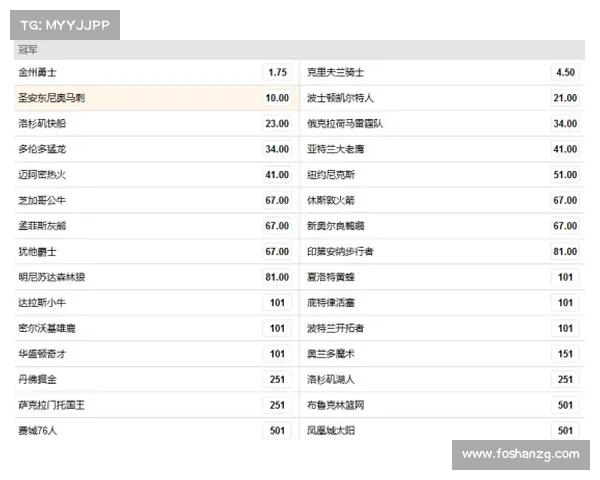Choose the 81.00 odds for 明尼苏达森林狼
This screenshot has width=600, height=480.
point(277,277)
